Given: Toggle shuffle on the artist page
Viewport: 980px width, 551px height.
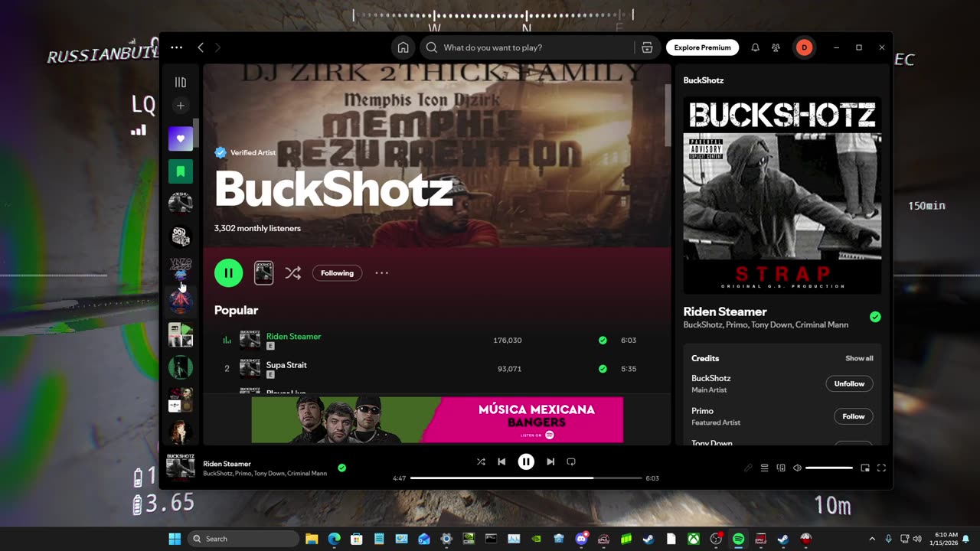Looking at the screenshot, I should [x=292, y=272].
